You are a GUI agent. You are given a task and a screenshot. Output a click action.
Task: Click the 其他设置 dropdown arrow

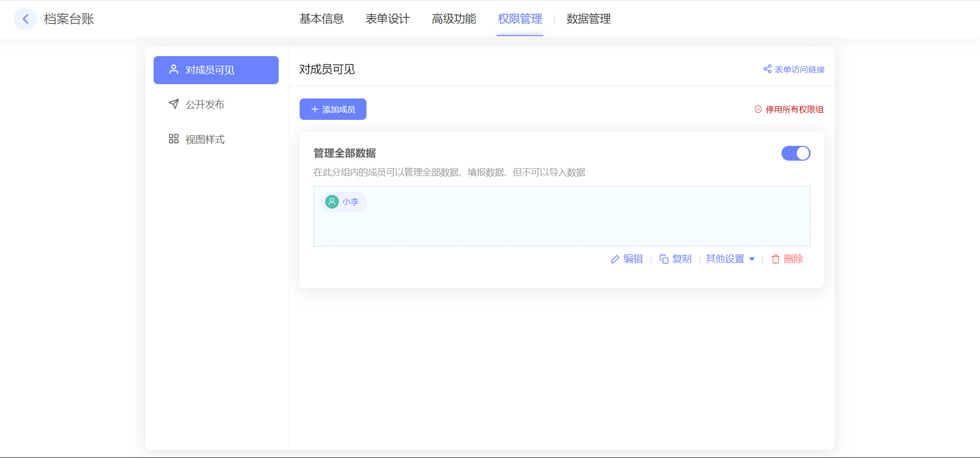[752, 259]
